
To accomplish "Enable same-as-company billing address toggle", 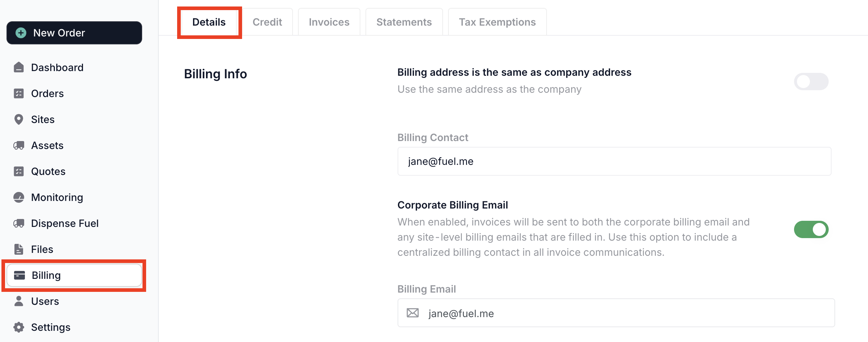I will click(811, 82).
